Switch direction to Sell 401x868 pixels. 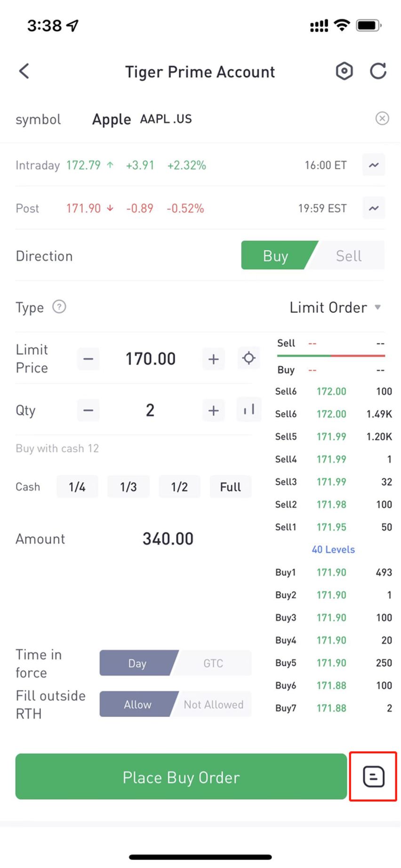pos(349,255)
